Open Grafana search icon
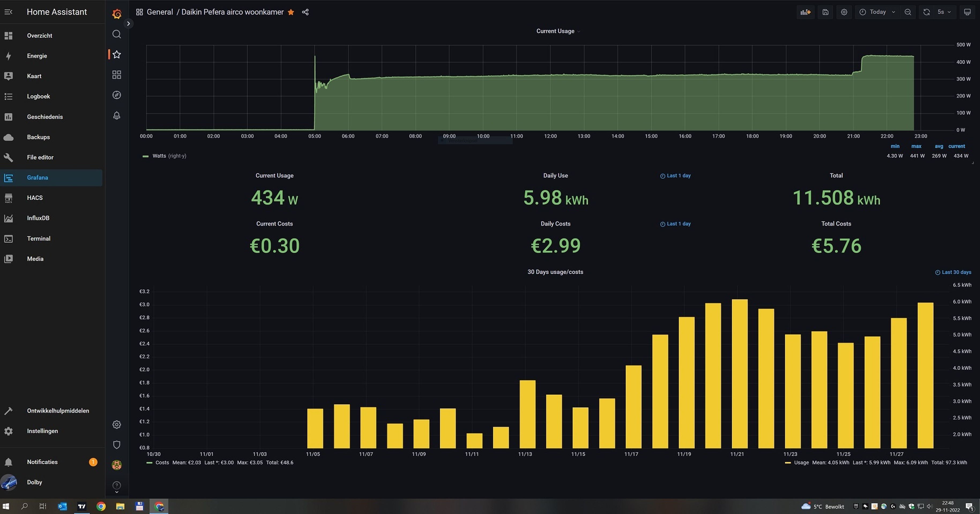 pyautogui.click(x=117, y=34)
